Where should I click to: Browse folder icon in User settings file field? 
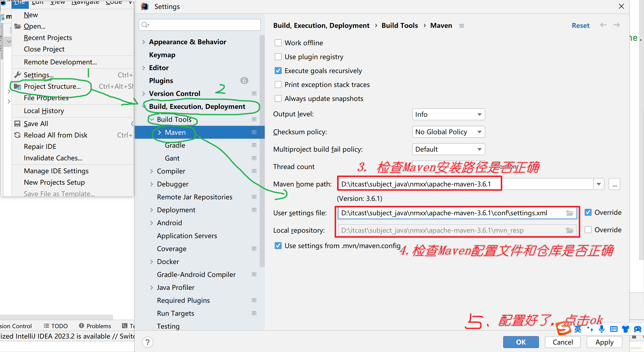pos(570,213)
